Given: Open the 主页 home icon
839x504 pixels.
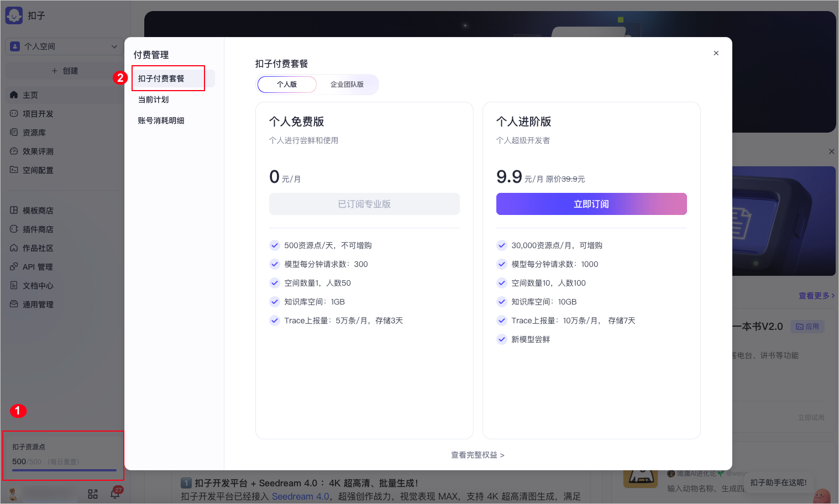Looking at the screenshot, I should point(14,95).
